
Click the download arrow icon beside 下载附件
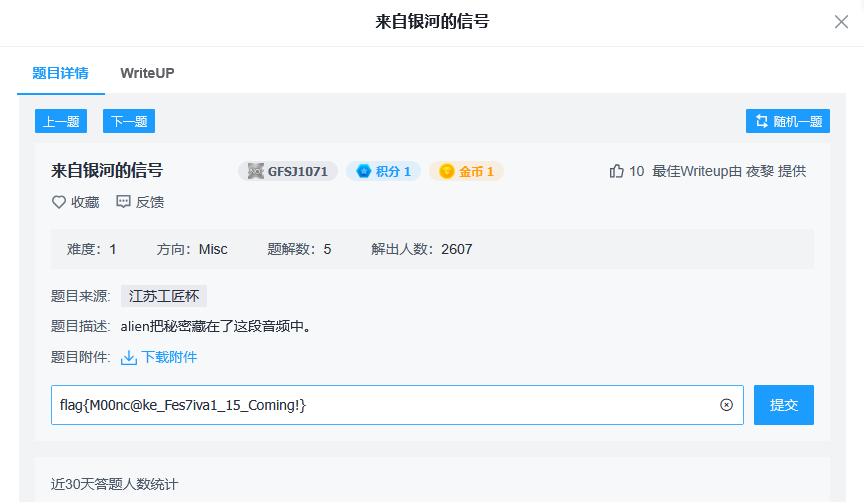coord(129,358)
